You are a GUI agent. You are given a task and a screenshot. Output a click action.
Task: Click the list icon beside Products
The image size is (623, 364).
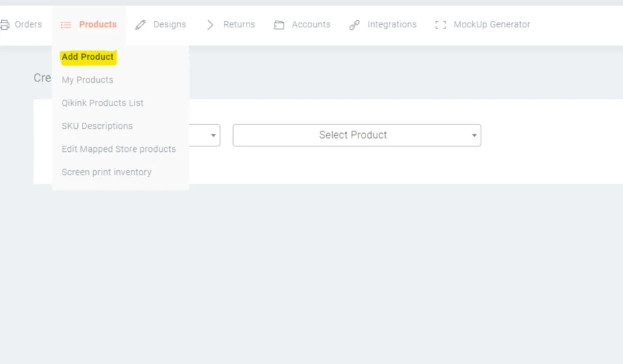click(66, 24)
